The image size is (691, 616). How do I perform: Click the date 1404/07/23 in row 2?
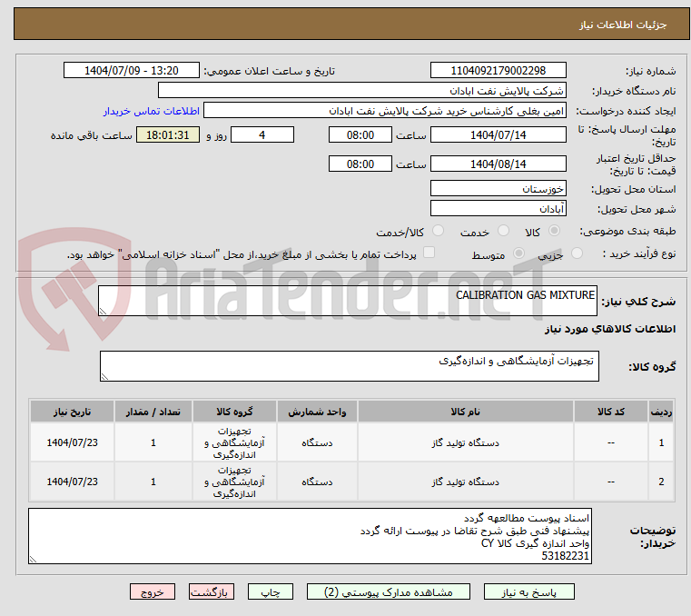pos(72,482)
